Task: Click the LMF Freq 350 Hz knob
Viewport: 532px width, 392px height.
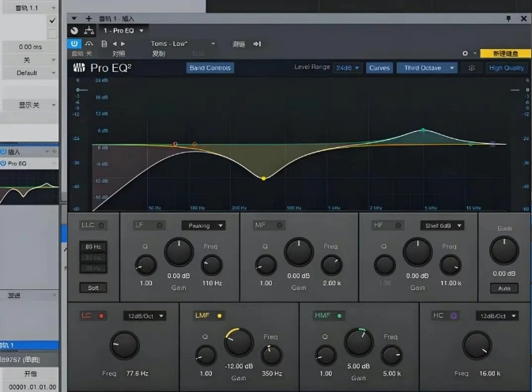Action: coord(271,356)
